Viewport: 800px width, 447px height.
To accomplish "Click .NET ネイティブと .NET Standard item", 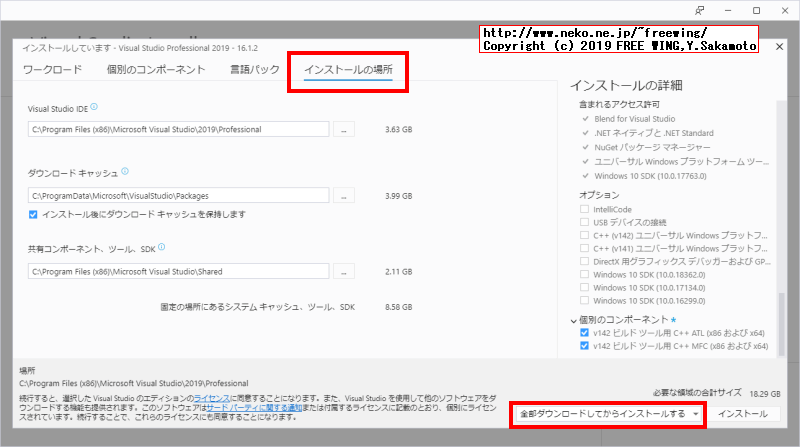I will point(654,133).
